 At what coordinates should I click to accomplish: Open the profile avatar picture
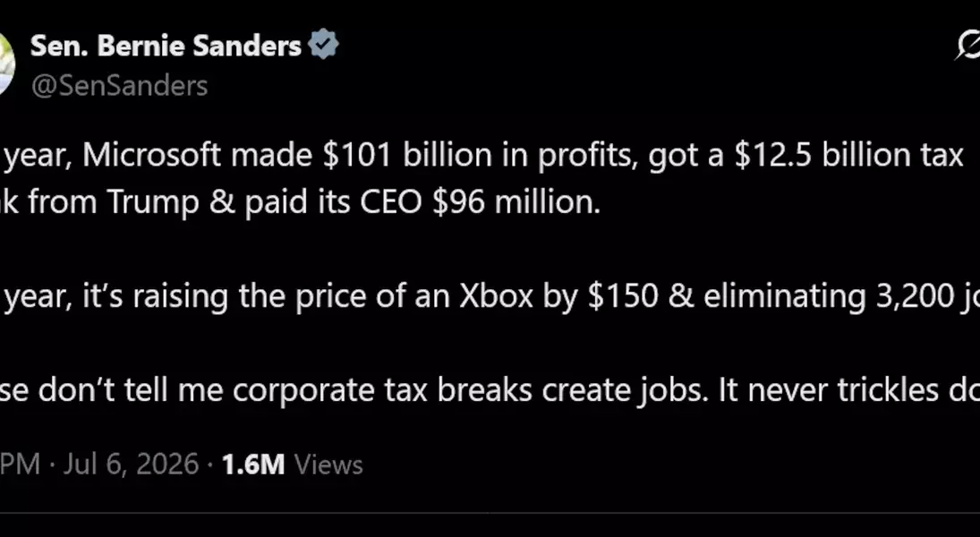point(7,64)
